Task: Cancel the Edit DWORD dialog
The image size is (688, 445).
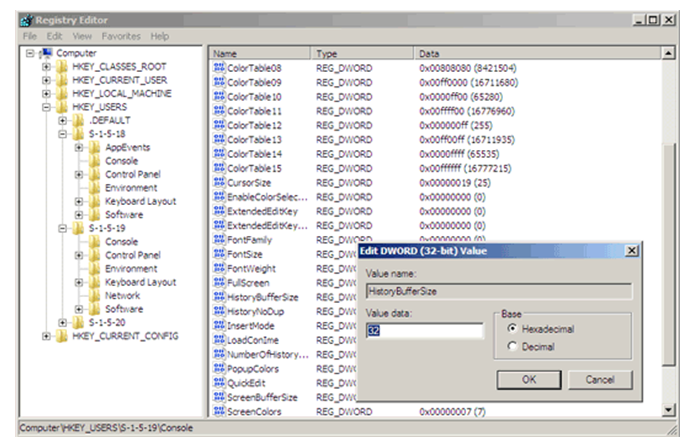Action: [x=598, y=380]
